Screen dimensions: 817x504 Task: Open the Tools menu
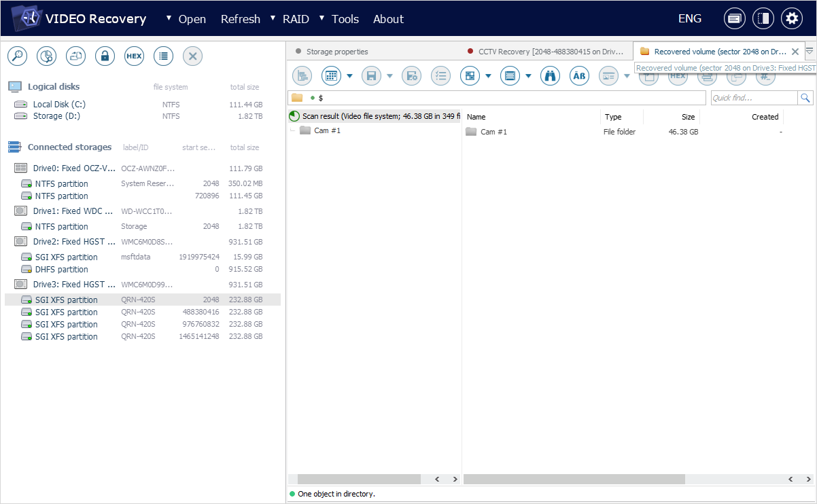345,19
